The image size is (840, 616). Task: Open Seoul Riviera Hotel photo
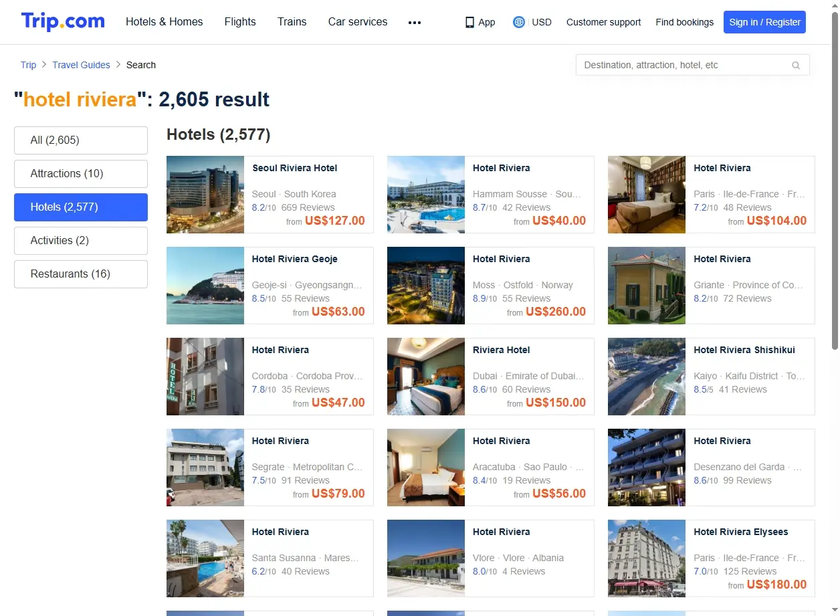tap(205, 195)
